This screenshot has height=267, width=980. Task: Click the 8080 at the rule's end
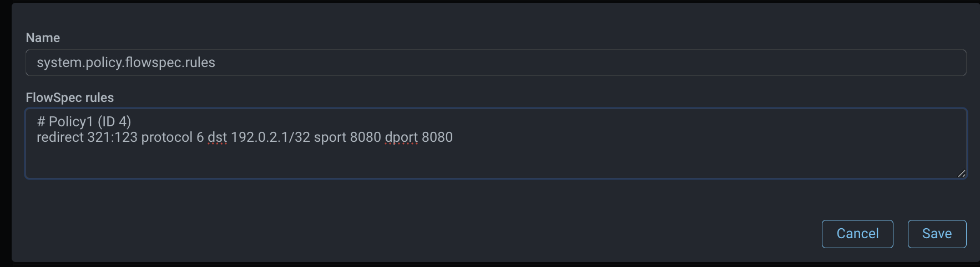point(437,137)
